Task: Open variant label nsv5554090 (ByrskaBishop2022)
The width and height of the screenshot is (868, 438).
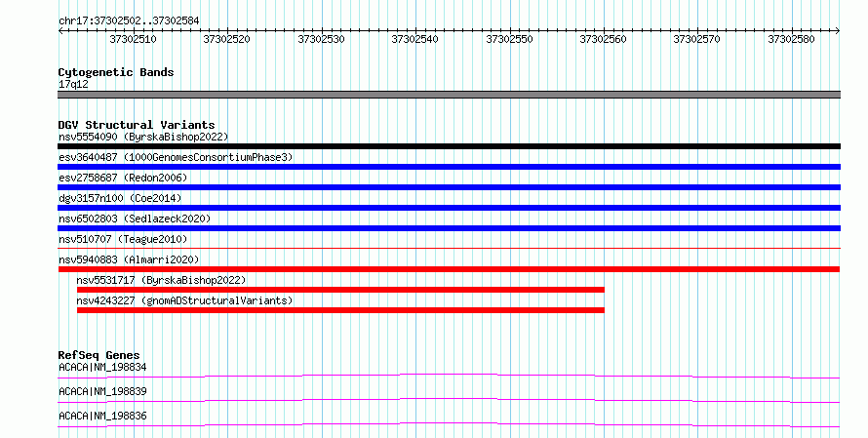Action: pos(143,137)
